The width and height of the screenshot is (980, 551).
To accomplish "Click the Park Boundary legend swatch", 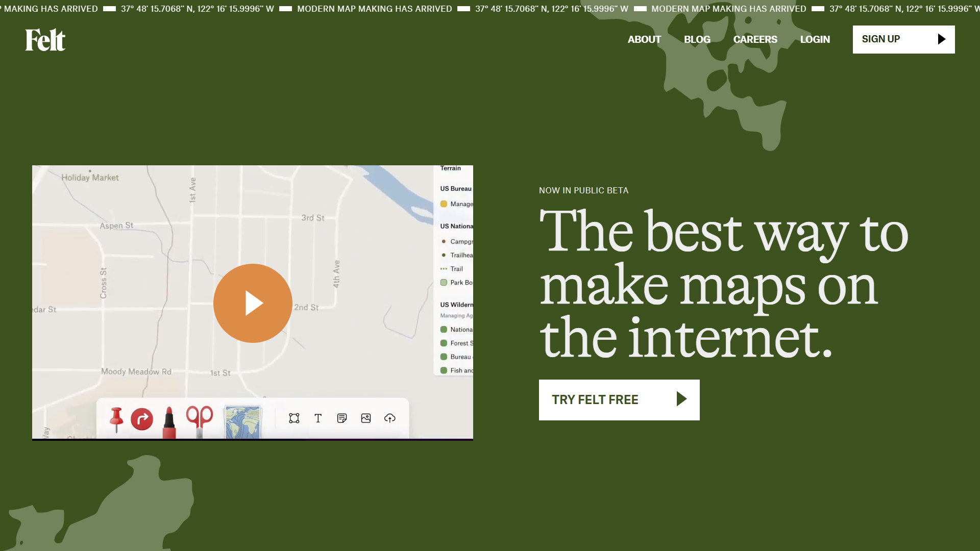I will [x=444, y=283].
